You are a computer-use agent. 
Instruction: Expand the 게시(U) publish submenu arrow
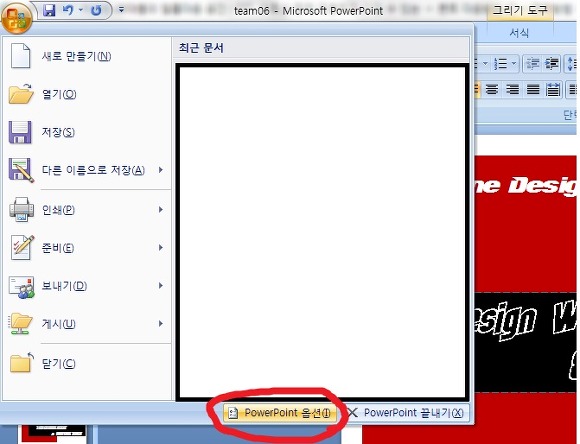(161, 323)
